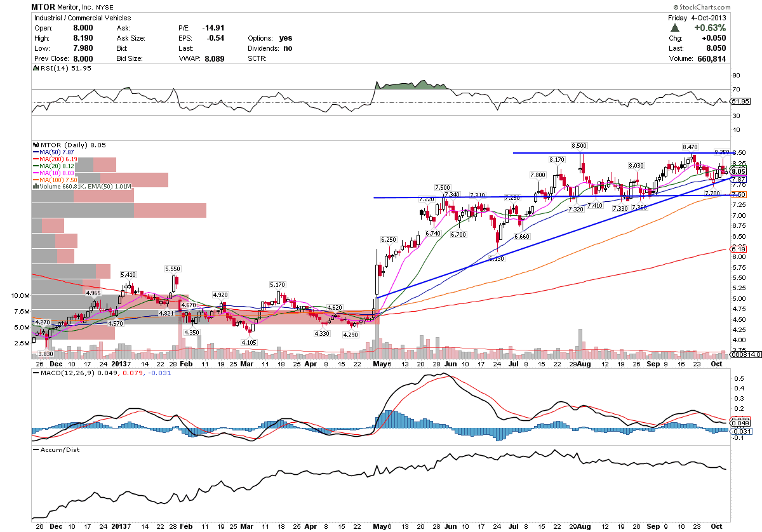Click the 'Ask Size:' label

pos(132,38)
